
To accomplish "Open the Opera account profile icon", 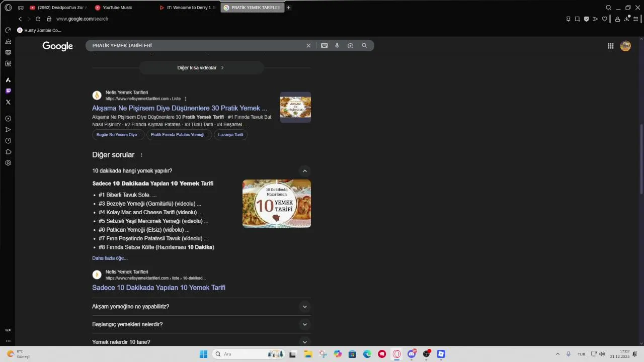I will 617,19.
